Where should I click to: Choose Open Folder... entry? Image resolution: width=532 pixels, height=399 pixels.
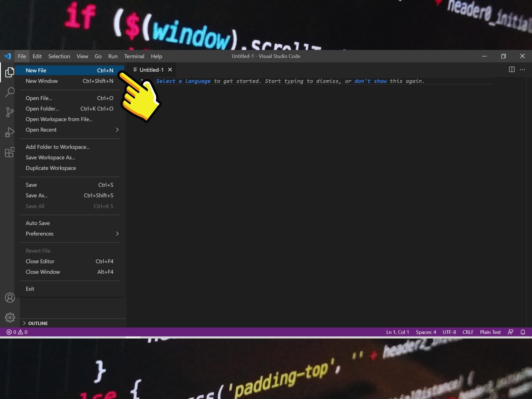[69, 109]
